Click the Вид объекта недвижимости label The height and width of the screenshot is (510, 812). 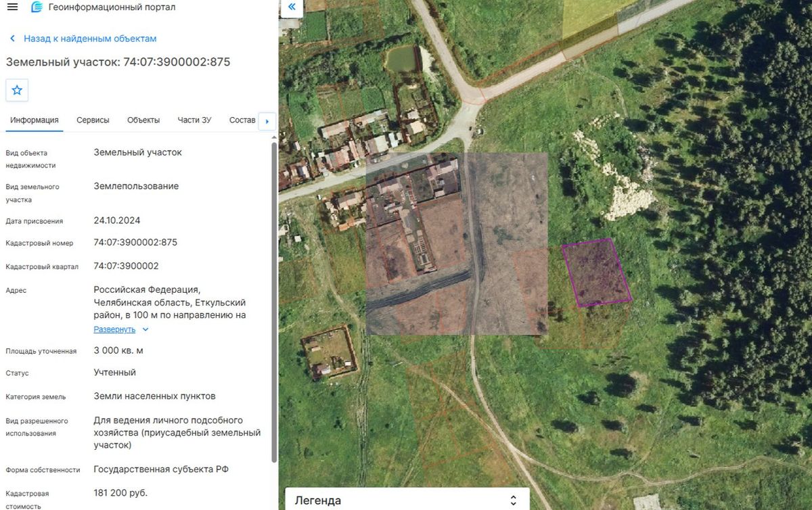click(x=30, y=159)
